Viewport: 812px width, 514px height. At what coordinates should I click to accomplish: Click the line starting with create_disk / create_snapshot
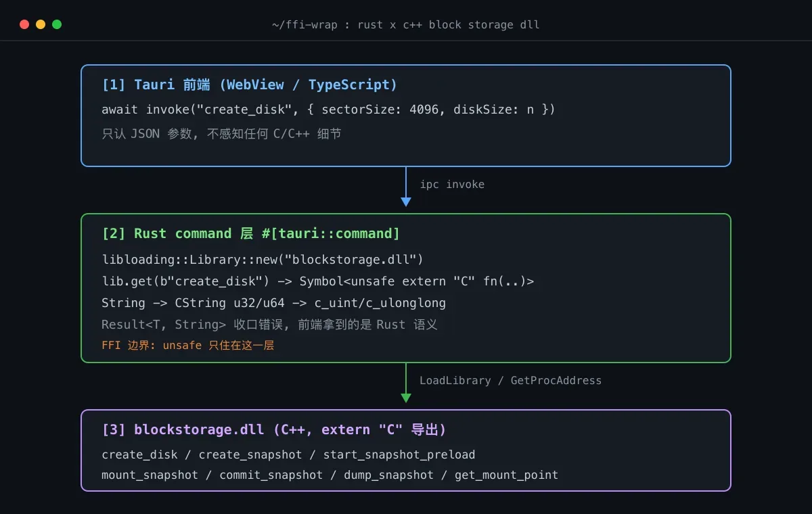click(288, 454)
